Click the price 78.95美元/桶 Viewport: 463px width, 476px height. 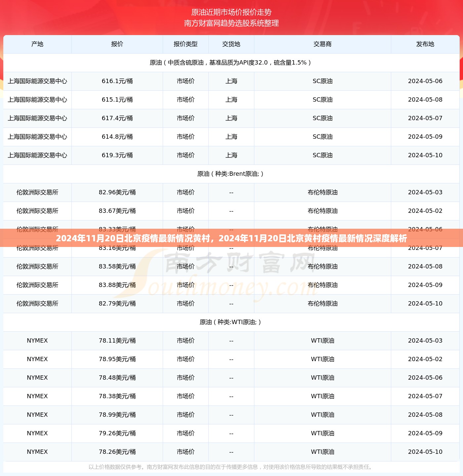(117, 359)
